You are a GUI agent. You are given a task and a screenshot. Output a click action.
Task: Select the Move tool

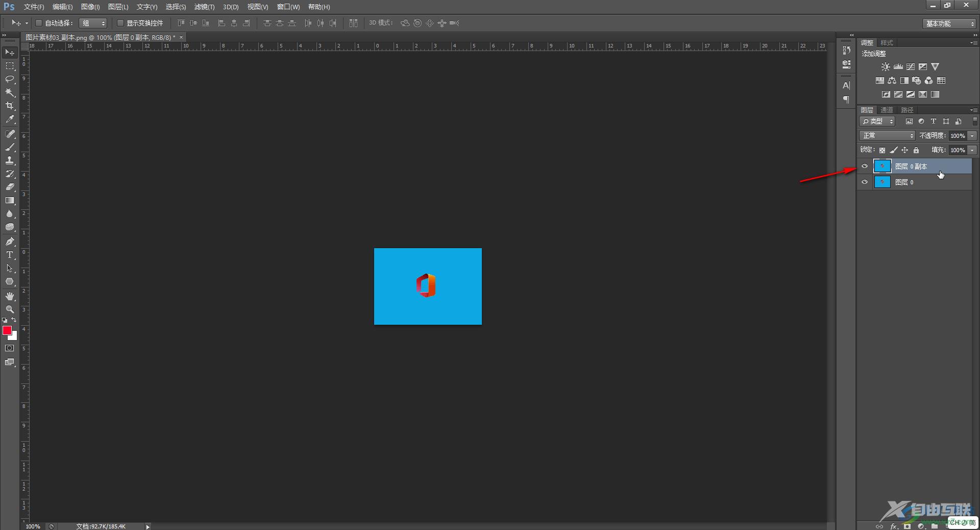tap(10, 53)
